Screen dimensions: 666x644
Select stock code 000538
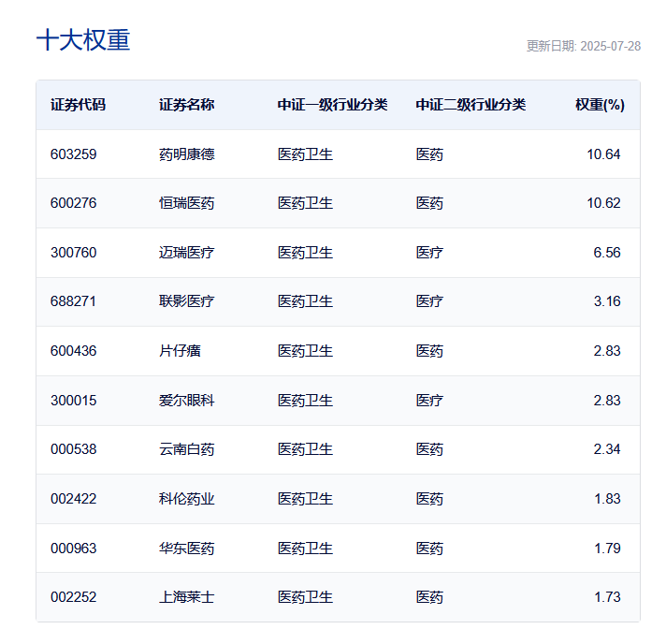tap(74, 449)
